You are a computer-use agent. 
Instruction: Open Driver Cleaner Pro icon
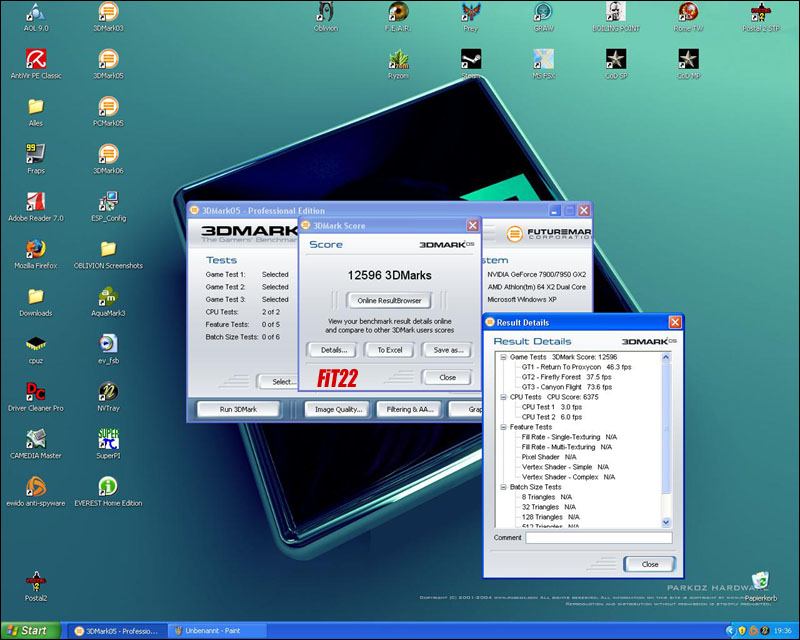pos(36,397)
